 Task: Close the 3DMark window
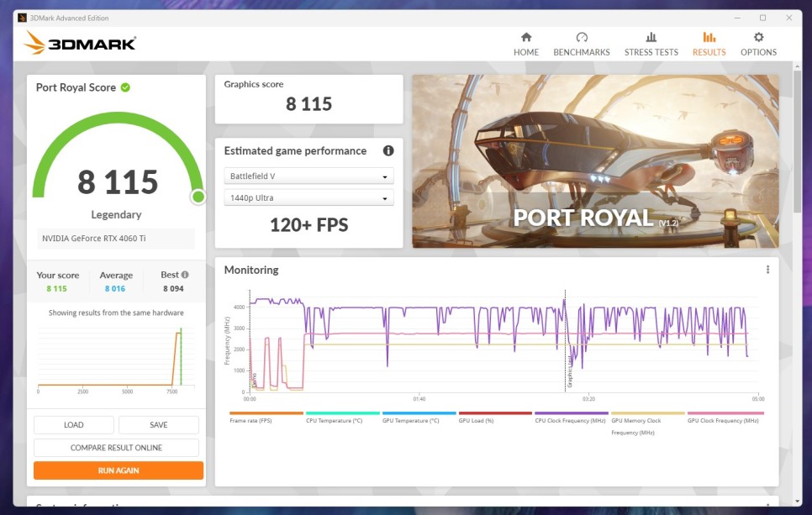(x=788, y=18)
